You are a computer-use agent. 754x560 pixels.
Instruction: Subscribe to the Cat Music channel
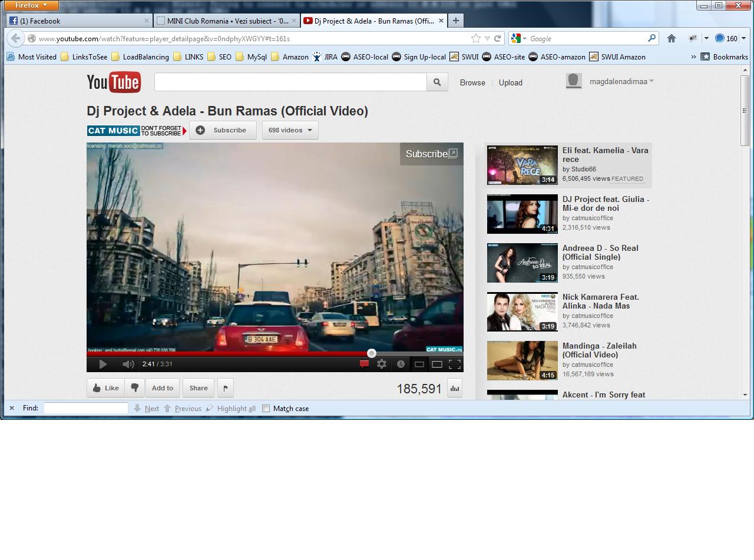tap(223, 130)
